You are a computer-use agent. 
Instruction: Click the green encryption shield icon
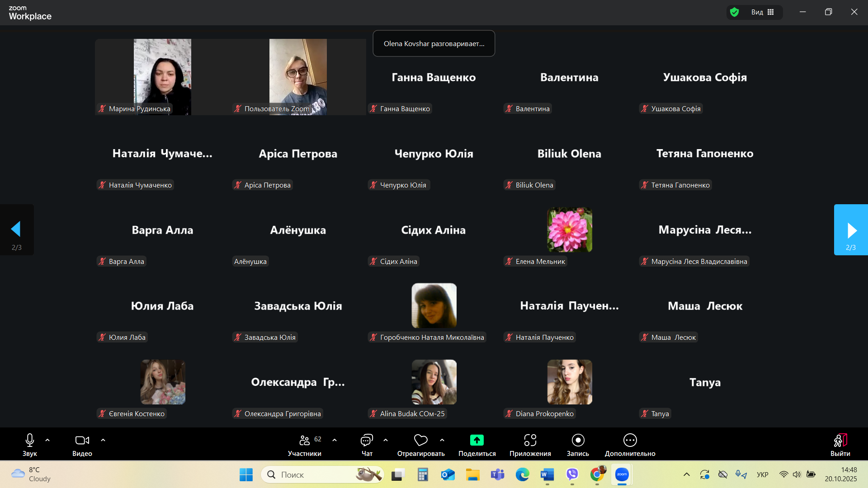735,12
